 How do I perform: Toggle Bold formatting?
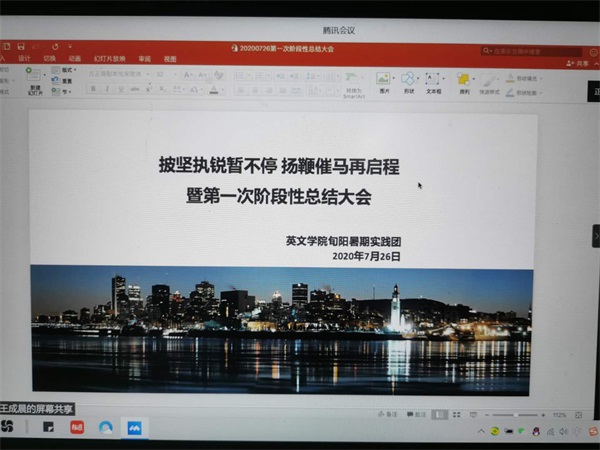(93, 89)
